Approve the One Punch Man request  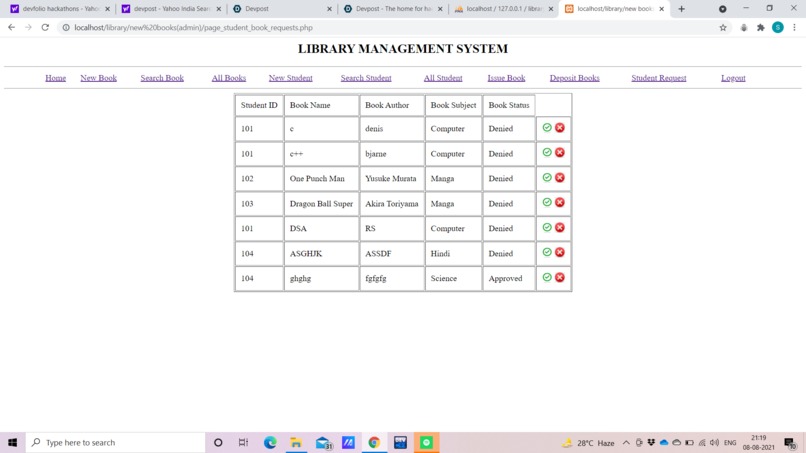tap(547, 177)
